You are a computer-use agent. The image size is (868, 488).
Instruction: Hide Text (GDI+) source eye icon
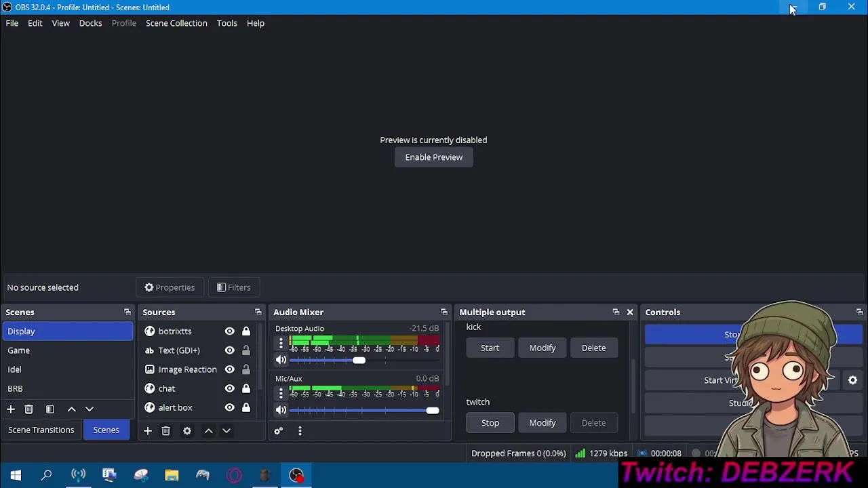point(229,350)
